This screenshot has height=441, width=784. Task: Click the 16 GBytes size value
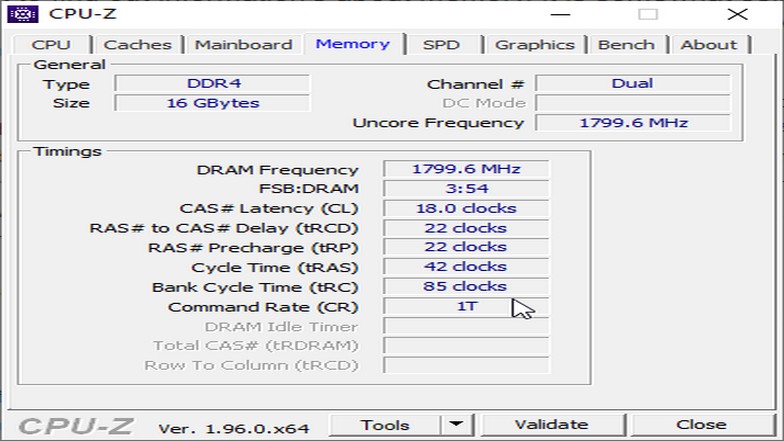[x=212, y=103]
